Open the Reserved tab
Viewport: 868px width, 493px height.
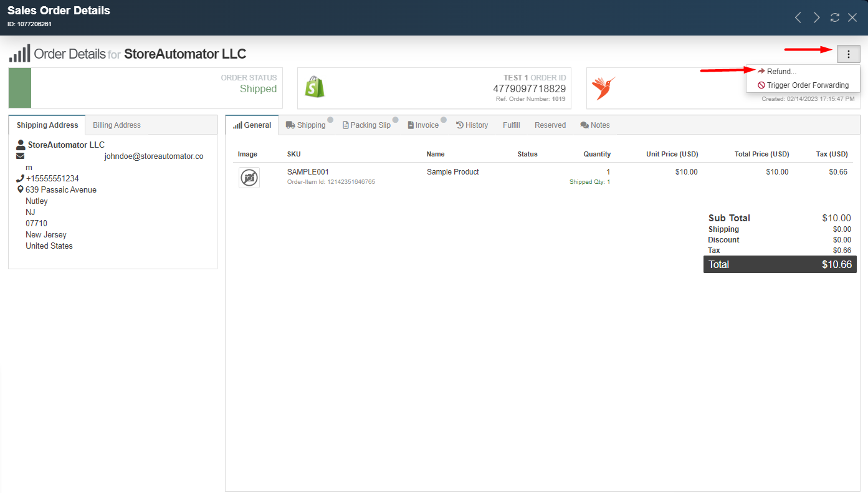coord(550,125)
